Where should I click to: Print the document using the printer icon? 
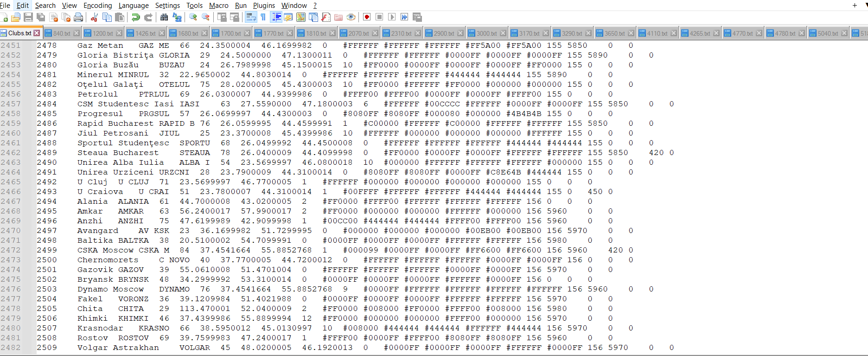[x=78, y=18]
